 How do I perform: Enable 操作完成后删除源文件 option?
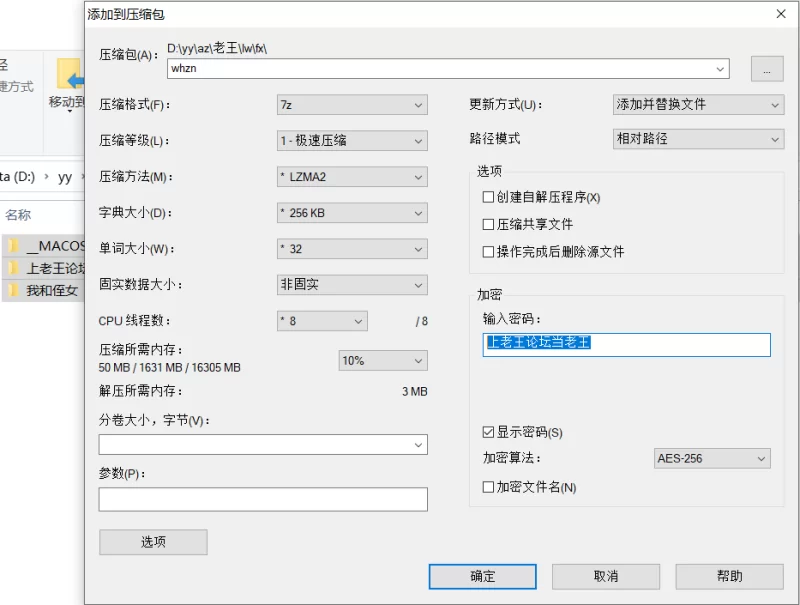pyautogui.click(x=488, y=251)
